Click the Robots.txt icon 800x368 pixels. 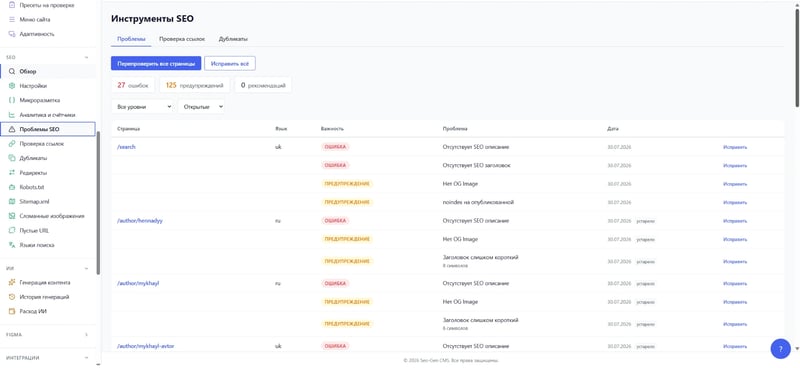(12, 187)
